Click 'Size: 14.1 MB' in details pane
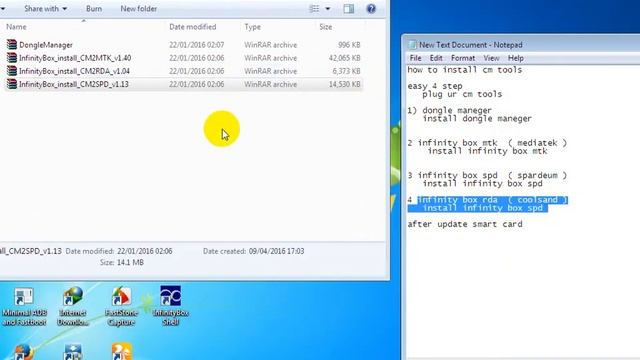This screenshot has width=640, height=360. pos(122,262)
